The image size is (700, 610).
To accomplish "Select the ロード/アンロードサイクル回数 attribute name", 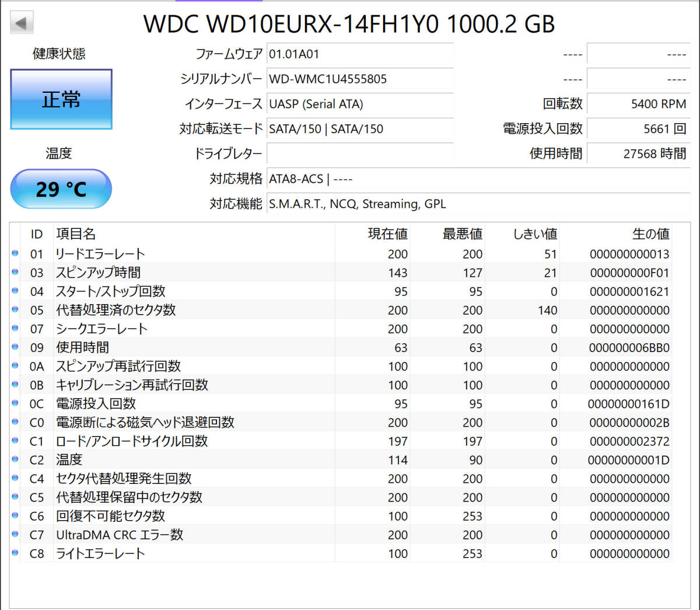I will point(132,441).
